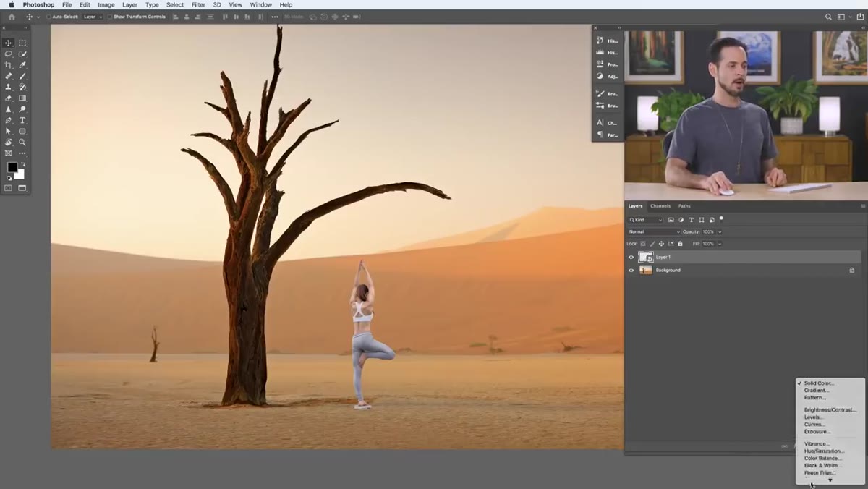Viewport: 868px width, 489px height.
Task: Open the Fill value dropdown arrow
Action: tap(719, 244)
